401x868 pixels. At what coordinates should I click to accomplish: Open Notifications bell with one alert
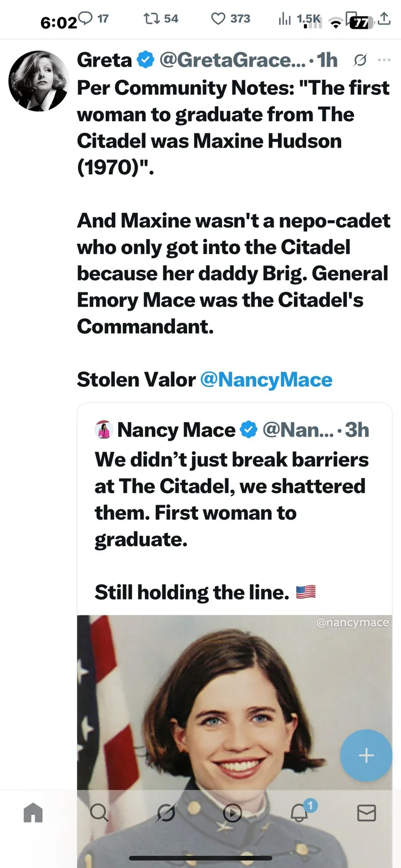coord(300,813)
